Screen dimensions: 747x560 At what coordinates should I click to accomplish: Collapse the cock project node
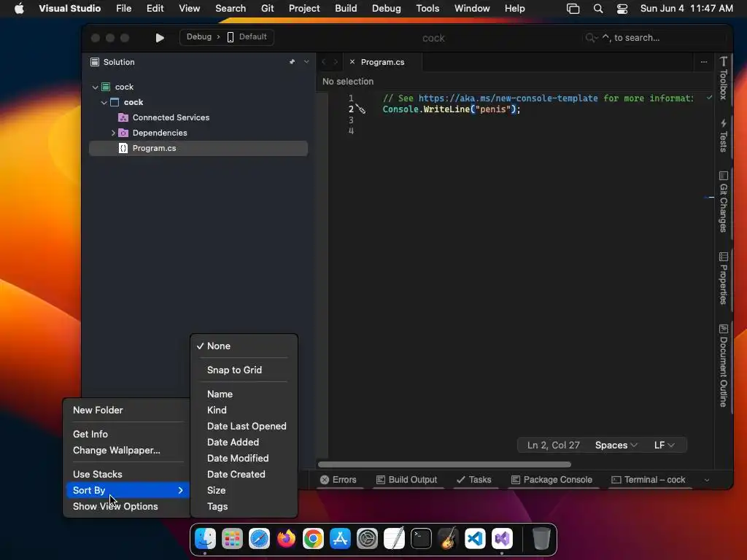(x=104, y=102)
